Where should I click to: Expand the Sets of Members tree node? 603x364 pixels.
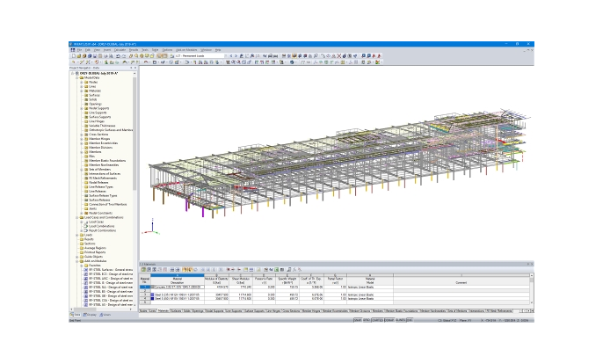(x=82, y=170)
